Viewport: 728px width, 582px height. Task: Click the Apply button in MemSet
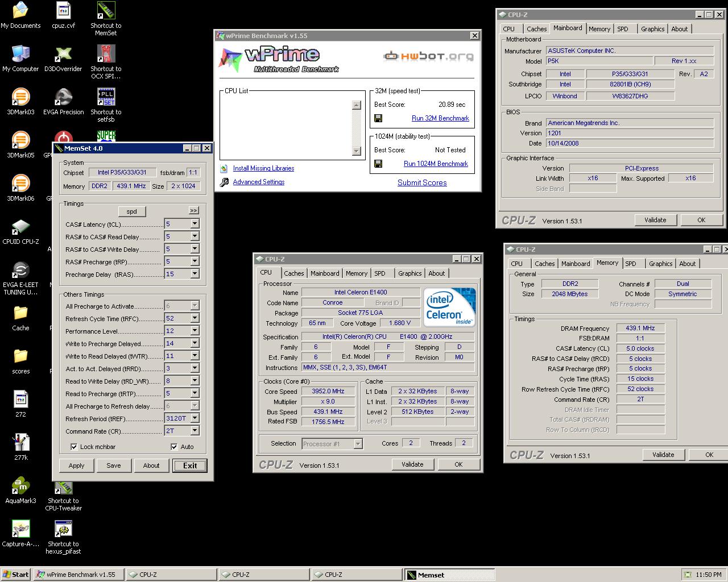click(x=76, y=465)
